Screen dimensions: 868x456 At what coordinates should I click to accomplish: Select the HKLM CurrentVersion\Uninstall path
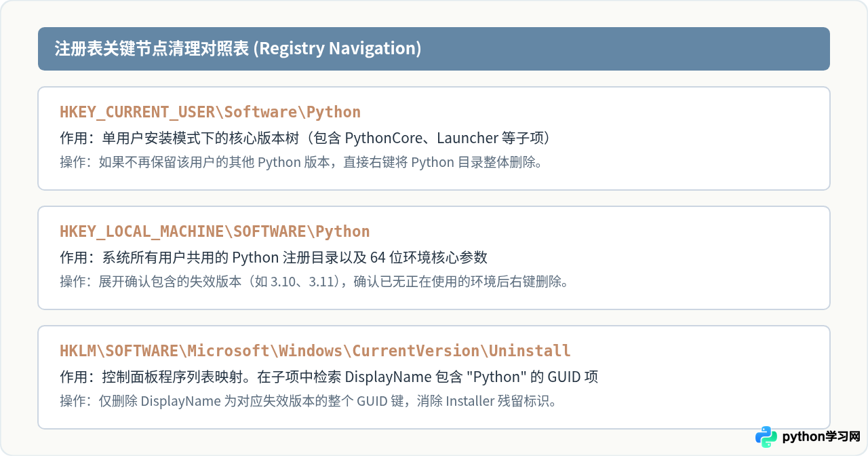pos(315,351)
